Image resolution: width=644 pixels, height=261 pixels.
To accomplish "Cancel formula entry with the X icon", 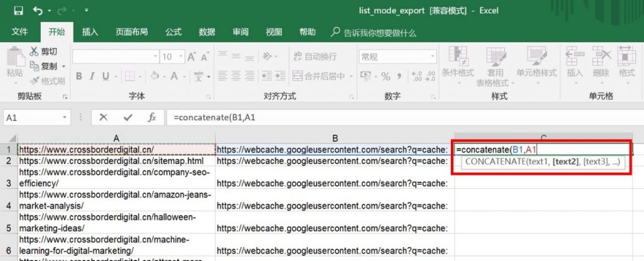I will [x=104, y=118].
